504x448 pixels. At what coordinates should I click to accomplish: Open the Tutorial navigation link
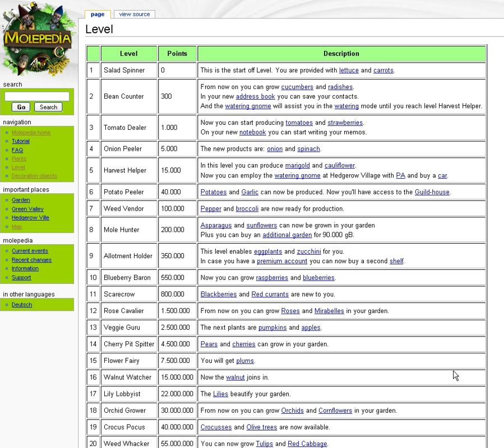(x=21, y=141)
